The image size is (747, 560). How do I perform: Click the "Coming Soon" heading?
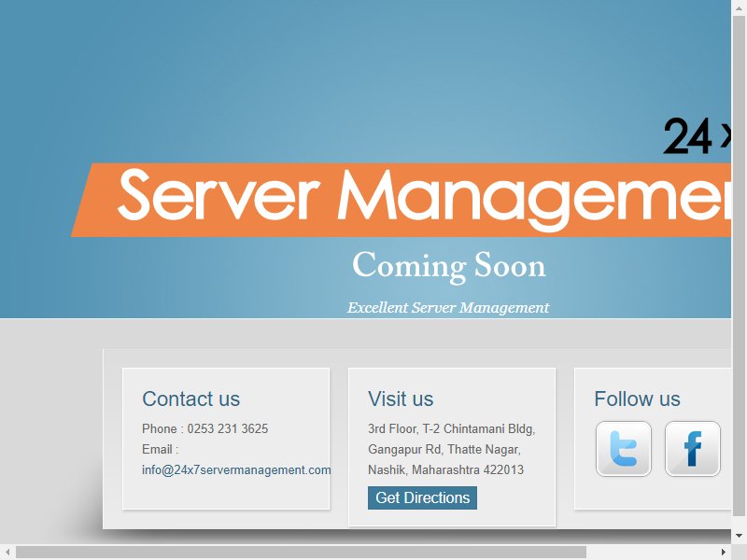(x=449, y=267)
